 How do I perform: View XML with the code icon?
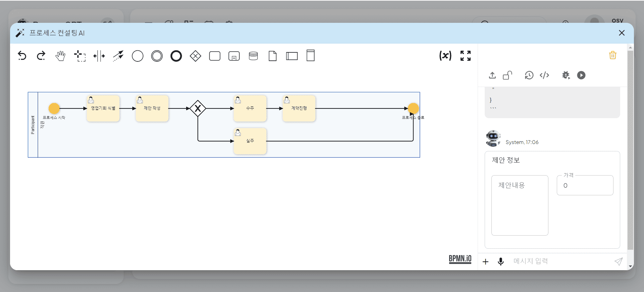click(x=544, y=75)
